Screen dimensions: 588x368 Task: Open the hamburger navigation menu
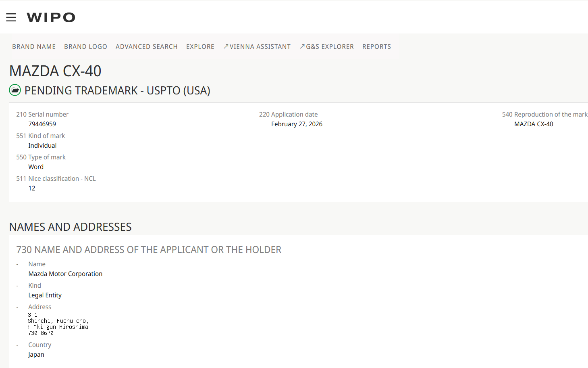(11, 17)
